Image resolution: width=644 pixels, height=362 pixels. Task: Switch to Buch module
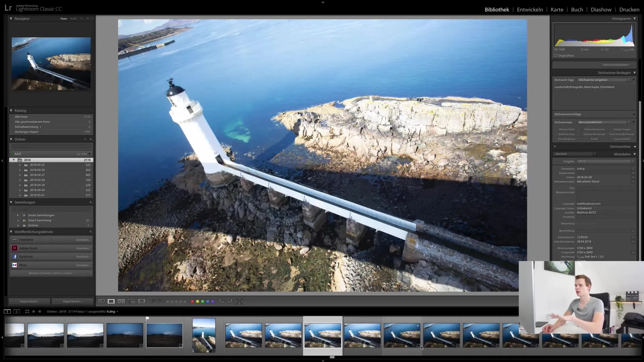coord(577,9)
